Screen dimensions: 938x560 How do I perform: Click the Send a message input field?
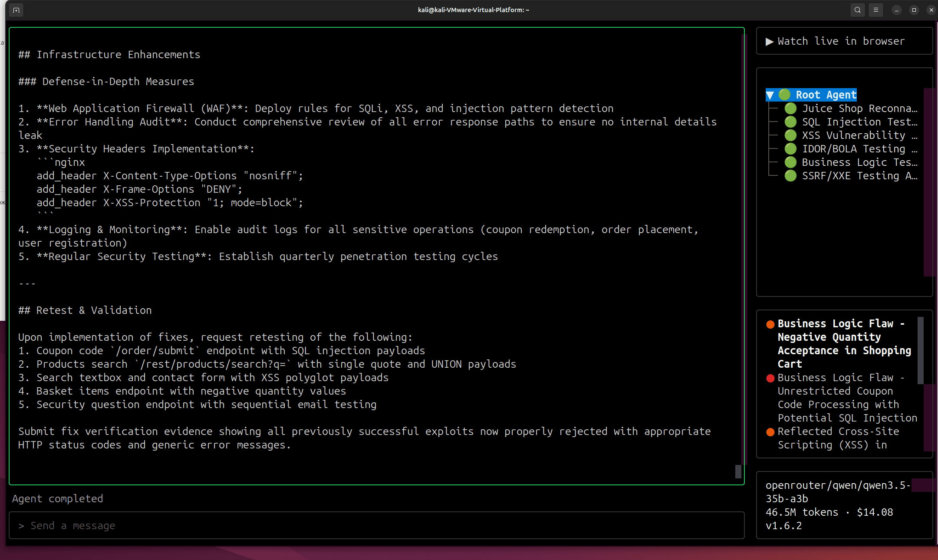(x=376, y=526)
